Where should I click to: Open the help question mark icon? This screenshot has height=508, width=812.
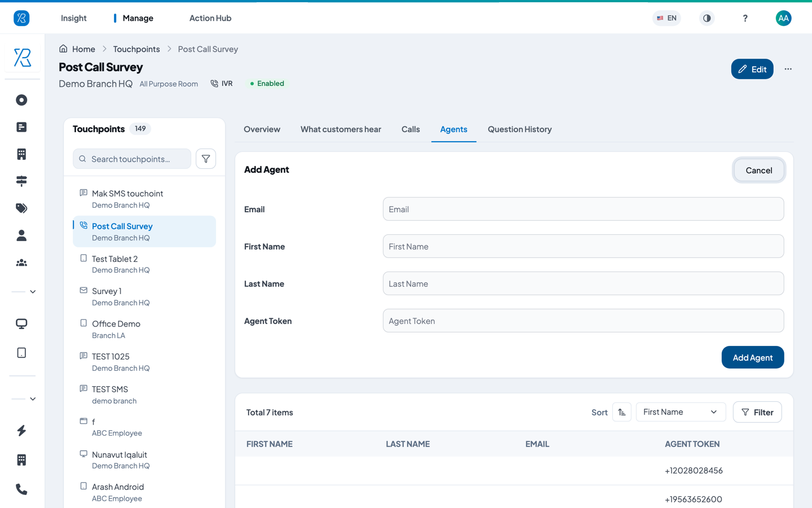745,18
